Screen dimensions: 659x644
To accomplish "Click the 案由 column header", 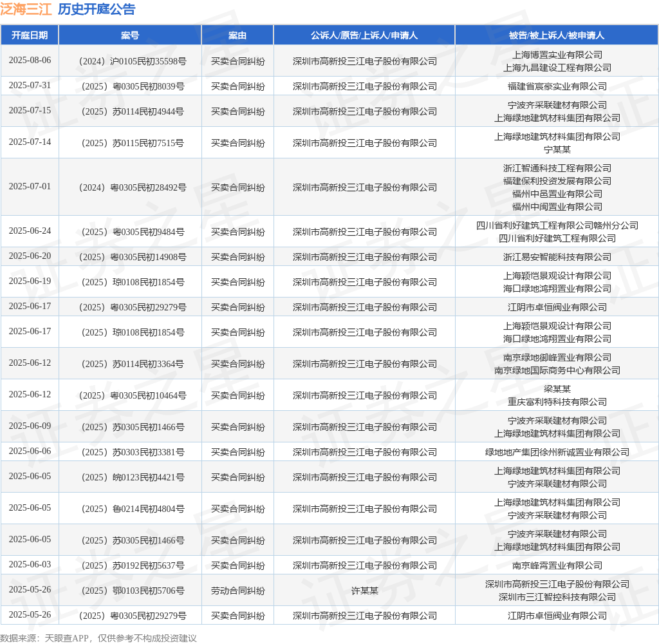I will 237,35.
